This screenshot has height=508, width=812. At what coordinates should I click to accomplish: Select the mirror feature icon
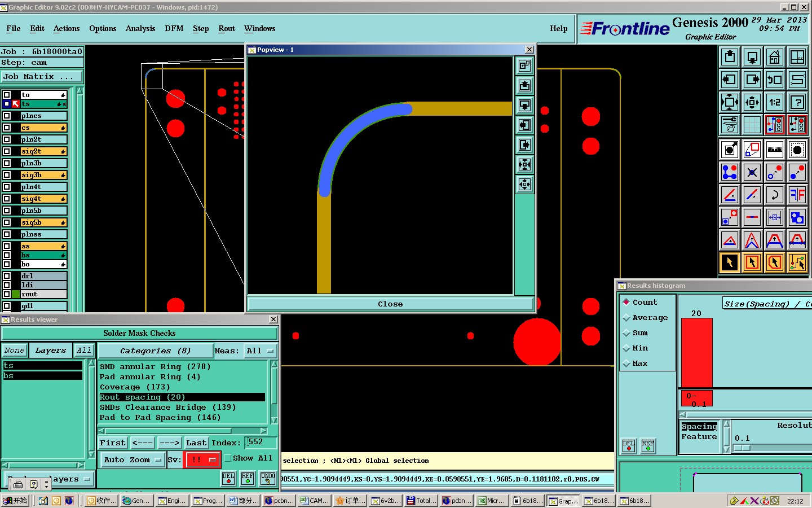pyautogui.click(x=797, y=195)
